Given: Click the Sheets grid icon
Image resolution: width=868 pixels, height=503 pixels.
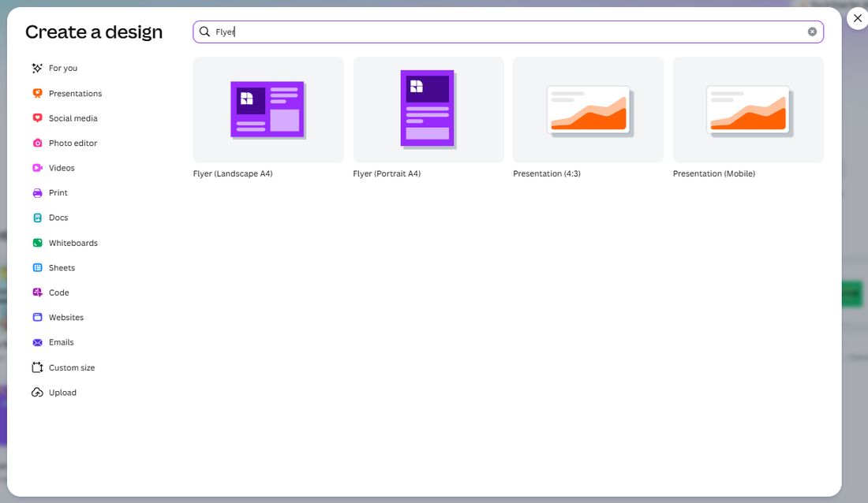Looking at the screenshot, I should pos(37,268).
